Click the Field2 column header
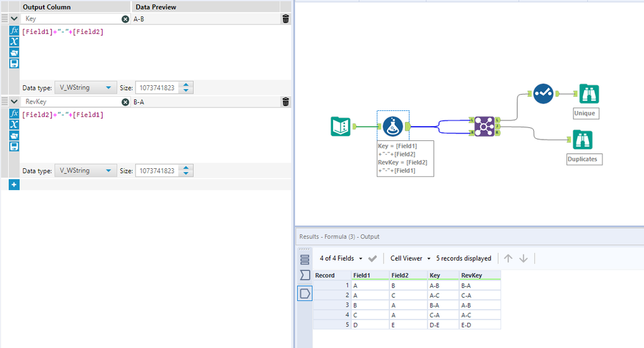The height and width of the screenshot is (348, 644). tap(408, 275)
